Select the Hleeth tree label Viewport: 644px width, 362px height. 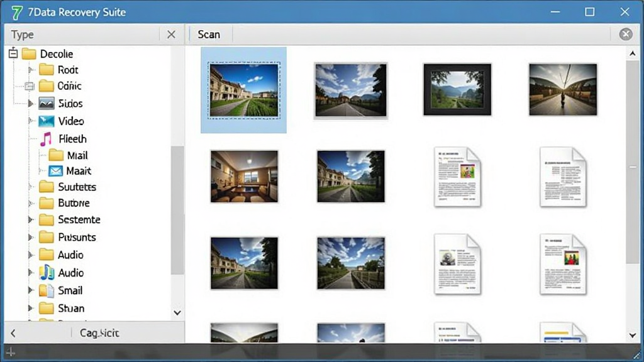click(72, 139)
